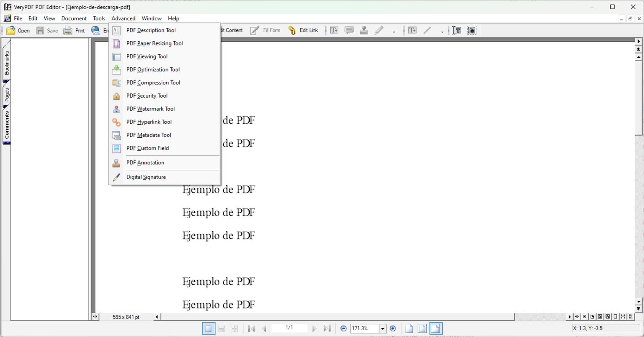Choose PDF Annotation in the Advanced menu
The width and height of the screenshot is (644, 337).
[164, 163]
